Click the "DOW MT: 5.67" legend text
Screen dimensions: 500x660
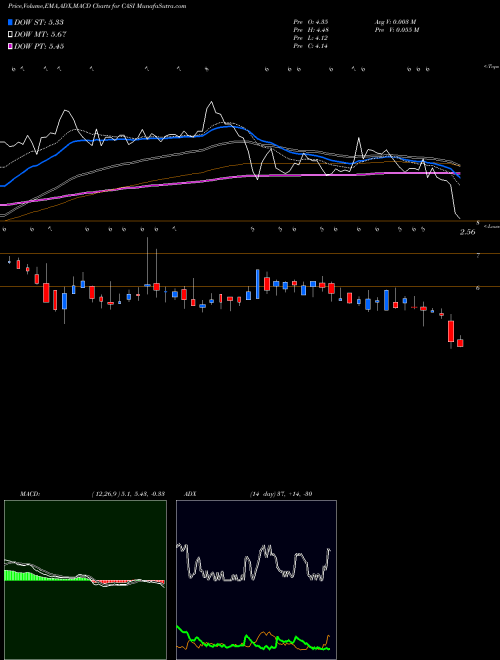pyautogui.click(x=40, y=34)
